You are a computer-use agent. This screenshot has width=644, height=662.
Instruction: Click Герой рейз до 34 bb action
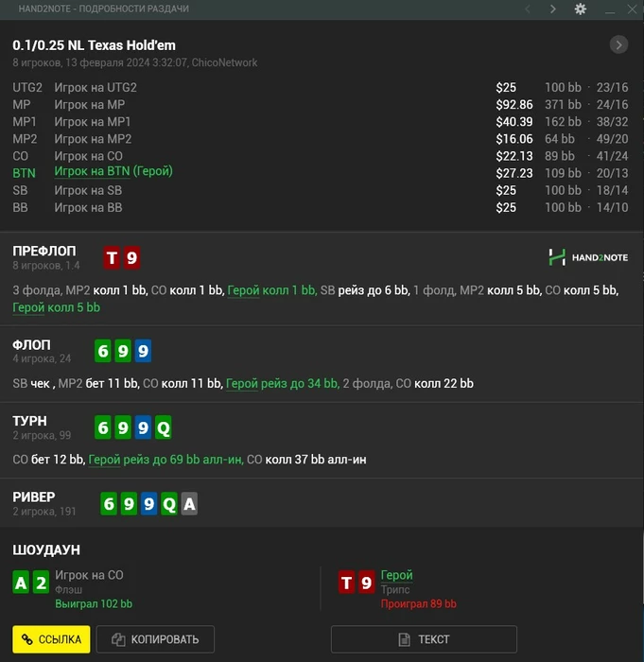pos(283,383)
